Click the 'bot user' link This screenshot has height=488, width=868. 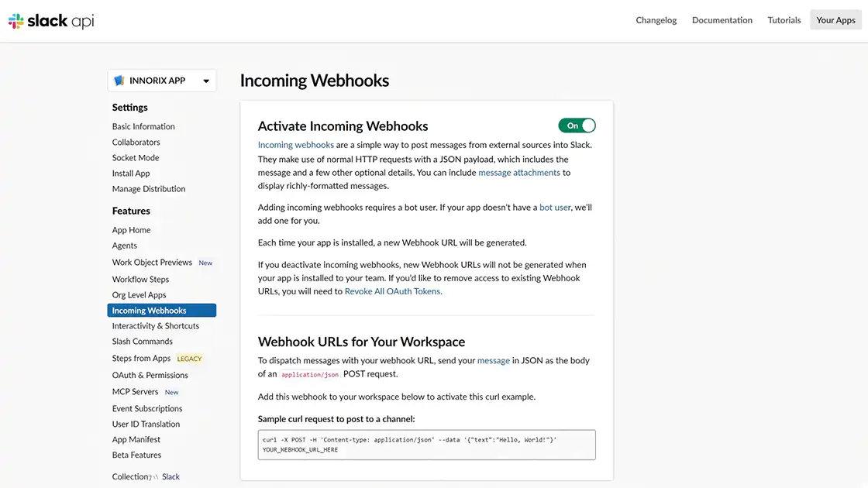click(x=555, y=207)
